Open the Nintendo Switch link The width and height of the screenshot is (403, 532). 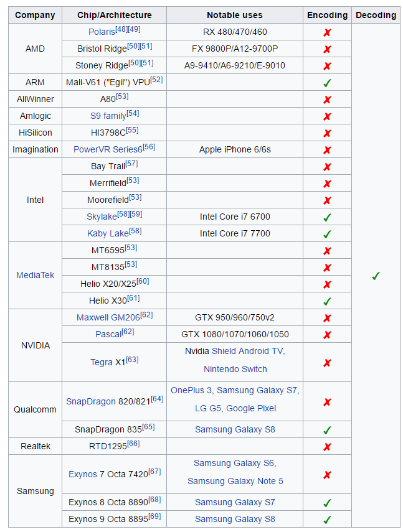[235, 369]
